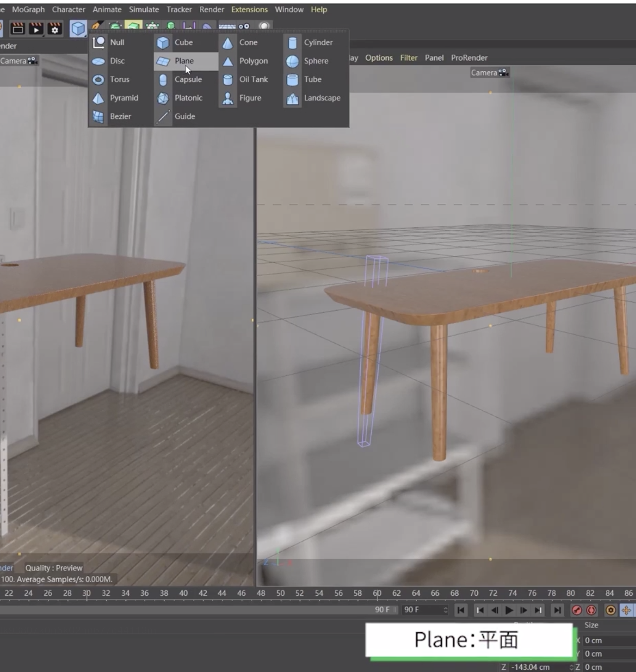Viewport: 636px width, 672px height.
Task: Click the blue cube primitives toolbar button
Action: (x=78, y=29)
